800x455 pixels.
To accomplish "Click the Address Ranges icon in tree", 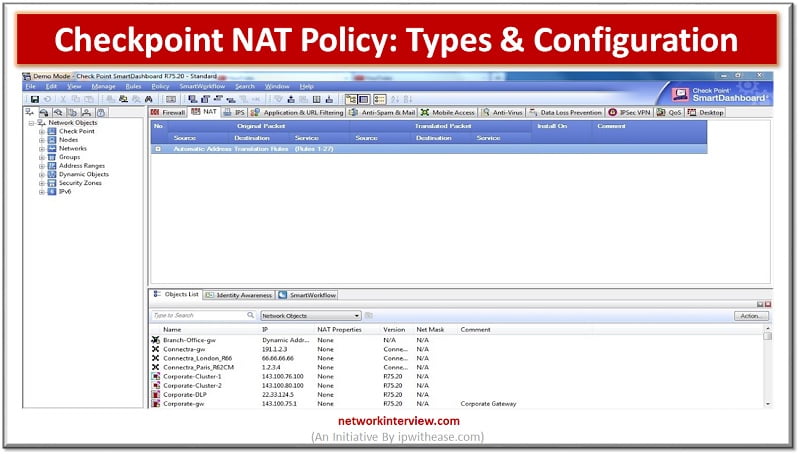I will [x=52, y=166].
